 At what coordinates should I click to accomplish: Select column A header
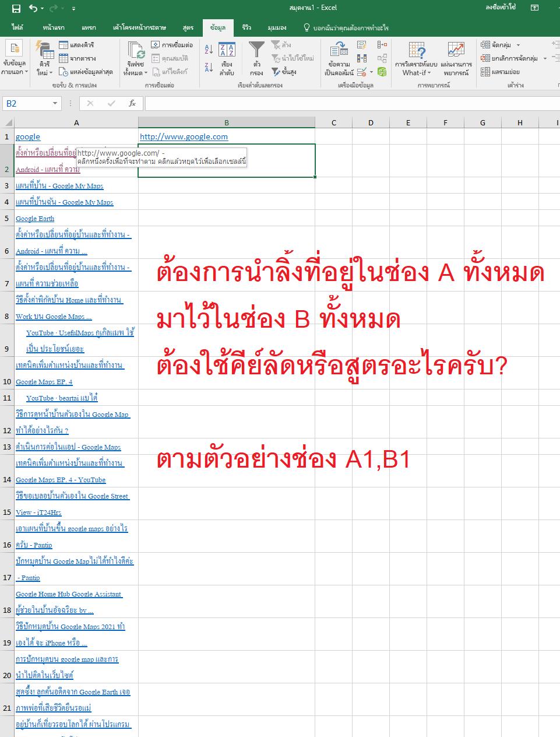pos(76,122)
